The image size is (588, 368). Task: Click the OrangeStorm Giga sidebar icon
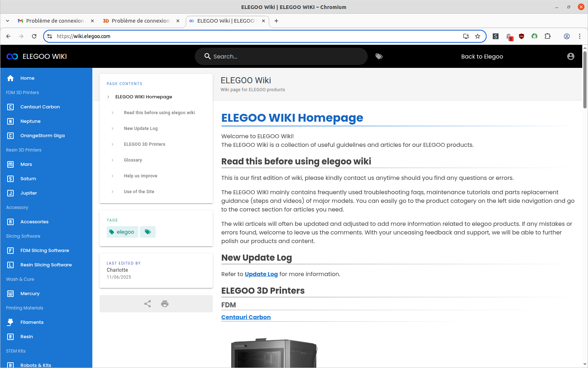(10, 135)
